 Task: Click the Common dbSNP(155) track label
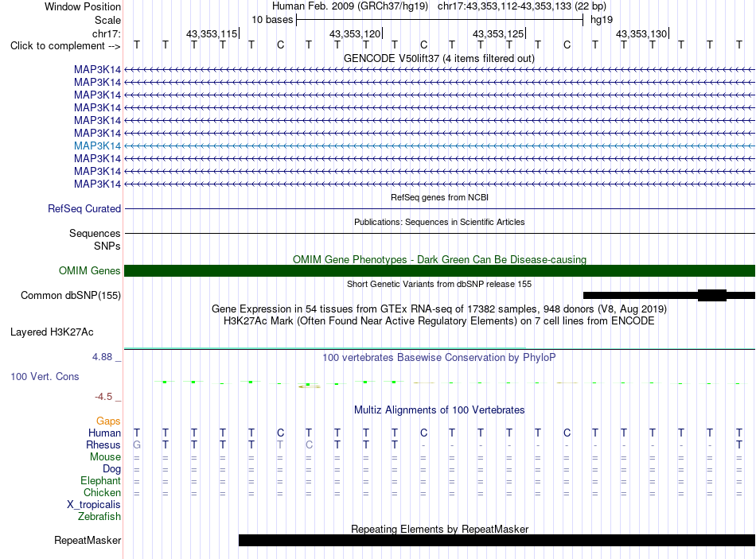70,295
